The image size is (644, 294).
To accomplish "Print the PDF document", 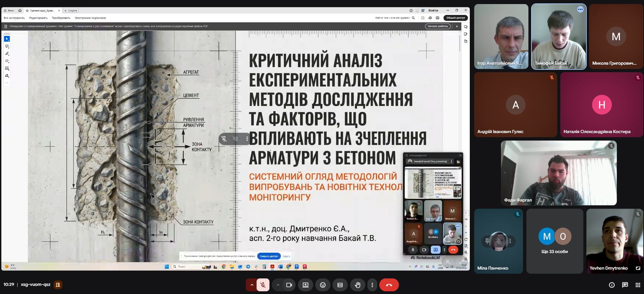I will click(437, 18).
